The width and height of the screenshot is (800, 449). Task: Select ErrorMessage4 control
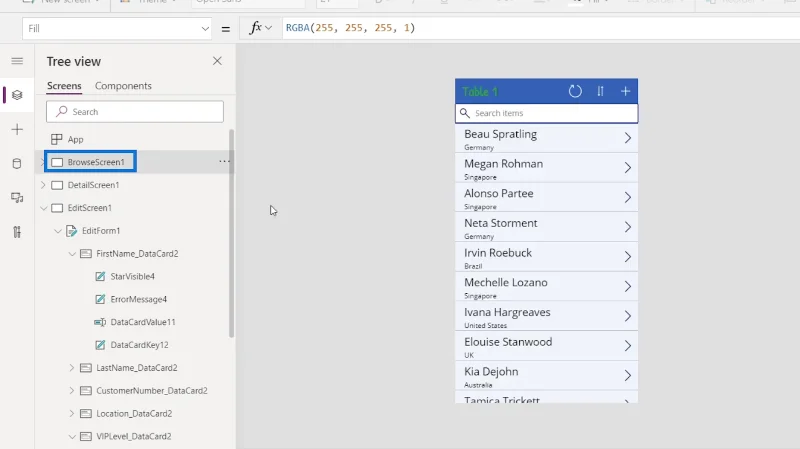pyautogui.click(x=139, y=300)
